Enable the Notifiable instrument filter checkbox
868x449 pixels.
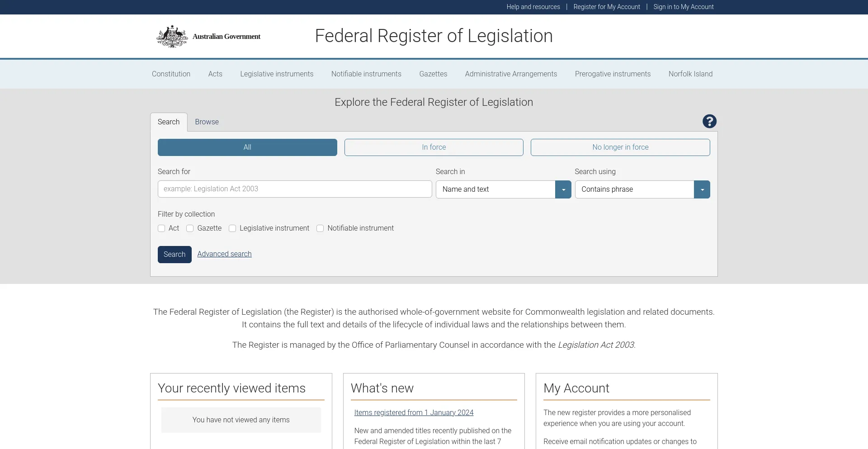(x=320, y=228)
